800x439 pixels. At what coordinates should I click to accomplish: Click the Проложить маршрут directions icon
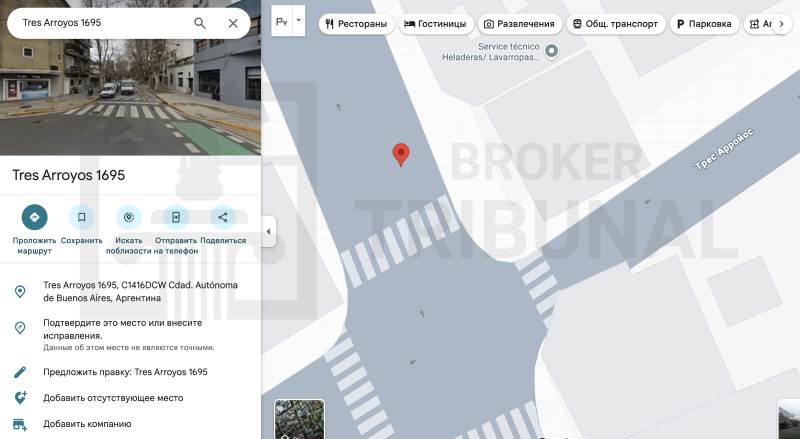(x=34, y=217)
